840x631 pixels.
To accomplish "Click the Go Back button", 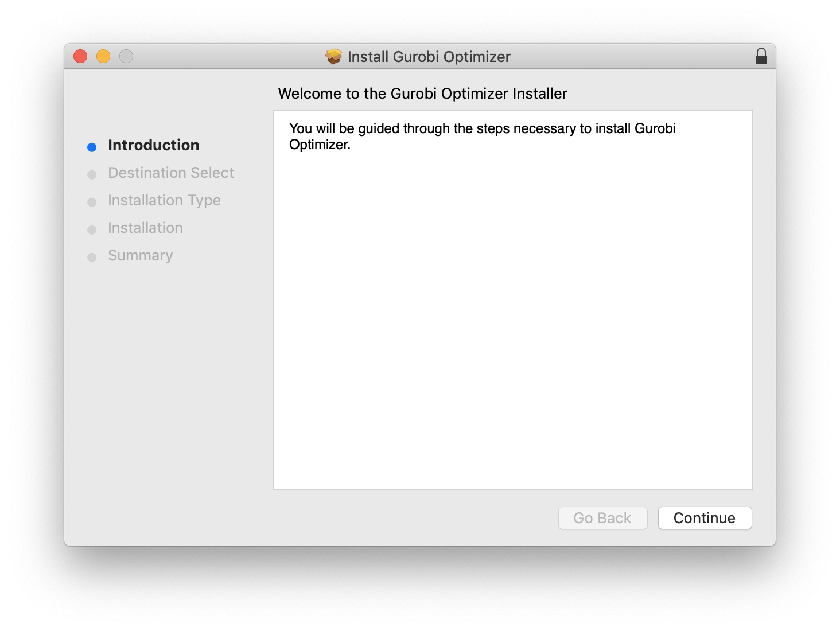I will coord(602,518).
